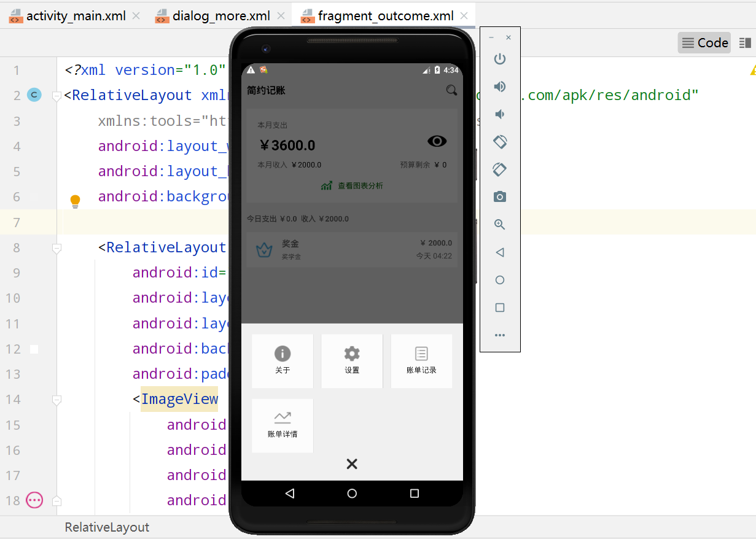This screenshot has width=756, height=539.
Task: Close the activity_main.xml tab
Action: tap(136, 16)
